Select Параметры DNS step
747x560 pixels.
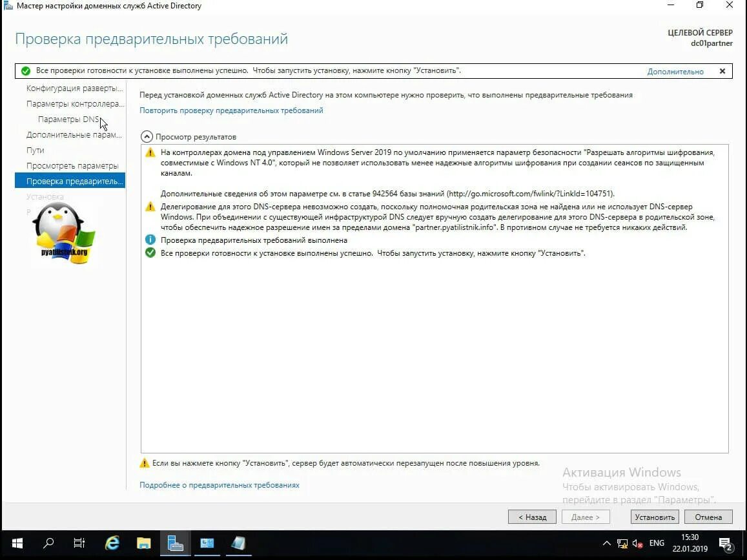[68, 119]
